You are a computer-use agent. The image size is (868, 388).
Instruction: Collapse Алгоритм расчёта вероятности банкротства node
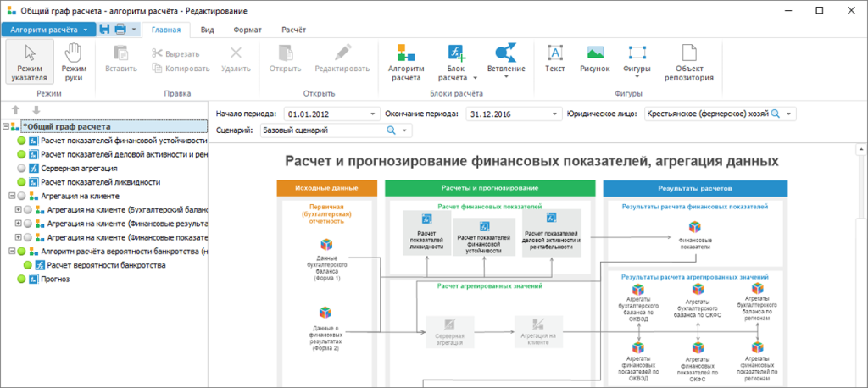coord(12,252)
